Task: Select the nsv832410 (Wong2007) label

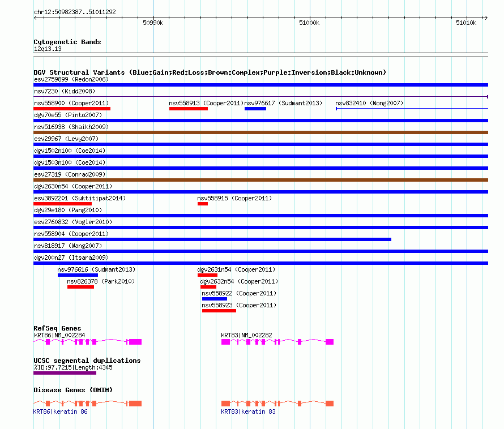Action: (x=369, y=103)
